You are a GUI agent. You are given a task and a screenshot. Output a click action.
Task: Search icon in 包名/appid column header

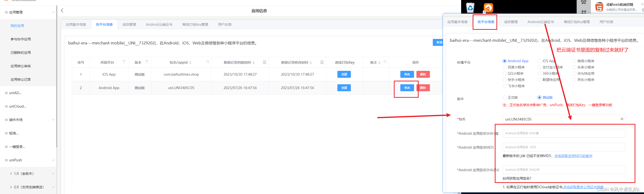click(208, 62)
